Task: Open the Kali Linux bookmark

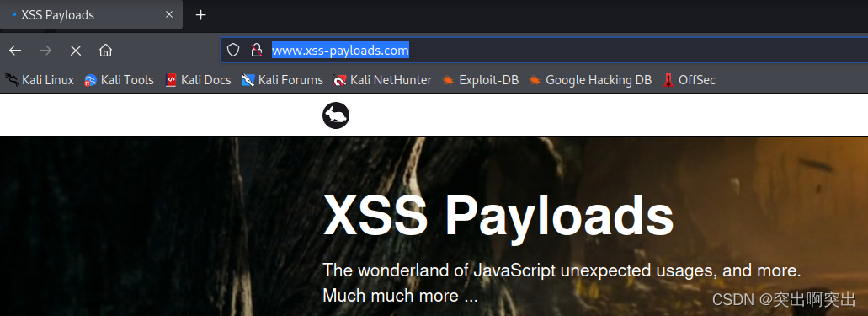Action: pyautogui.click(x=40, y=80)
